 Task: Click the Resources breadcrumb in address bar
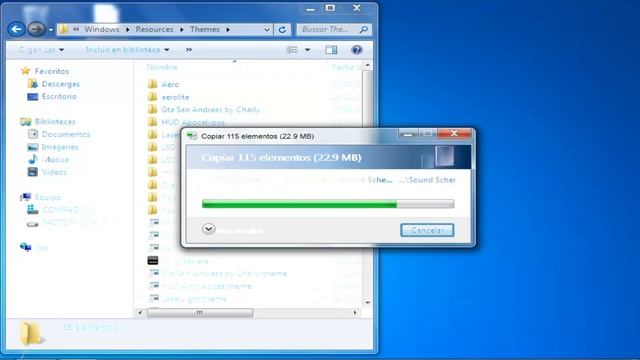pos(154,29)
